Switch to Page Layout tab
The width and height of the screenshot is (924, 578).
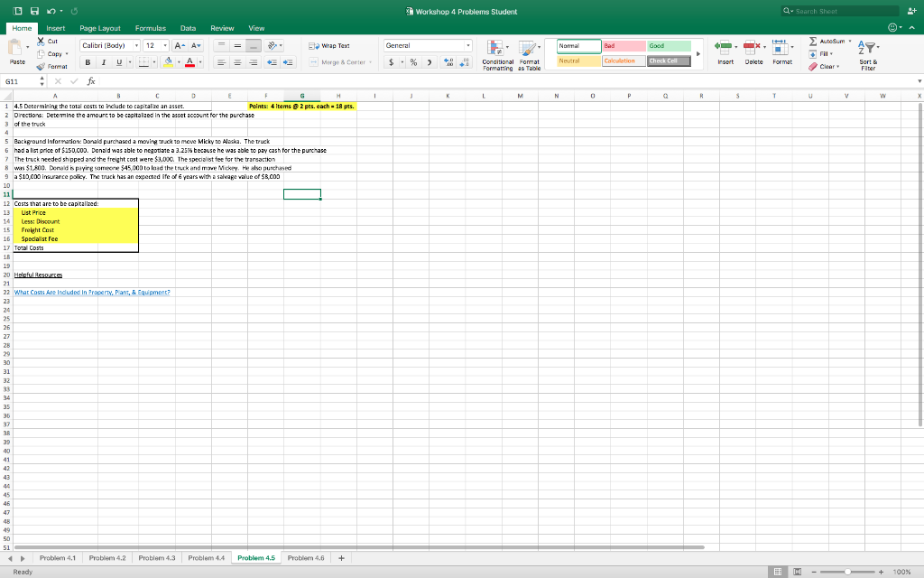click(x=99, y=28)
